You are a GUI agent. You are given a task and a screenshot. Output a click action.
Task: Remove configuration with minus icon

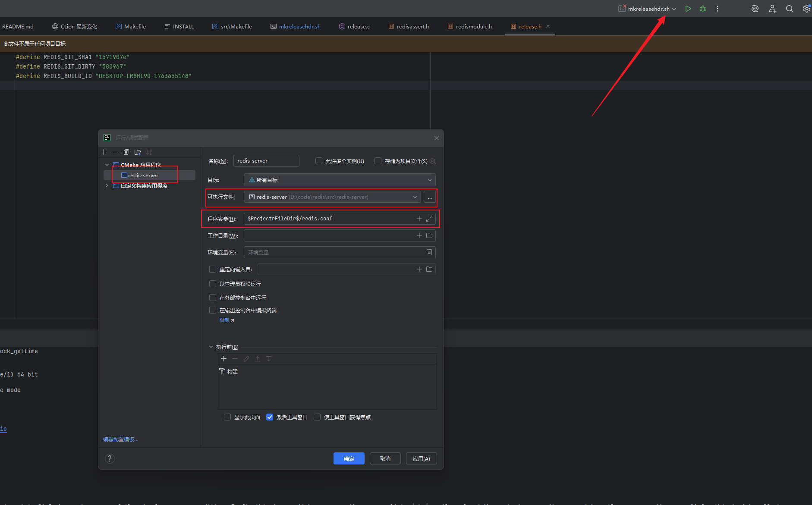115,152
